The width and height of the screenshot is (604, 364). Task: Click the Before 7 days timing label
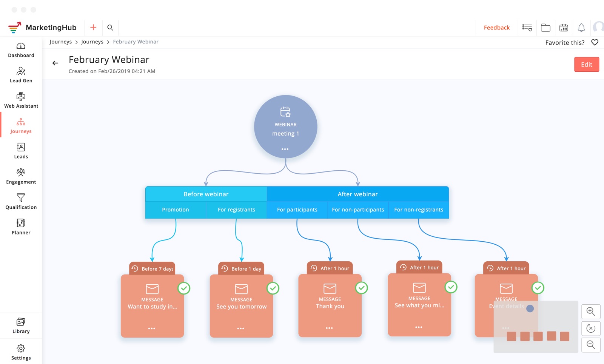pyautogui.click(x=152, y=268)
